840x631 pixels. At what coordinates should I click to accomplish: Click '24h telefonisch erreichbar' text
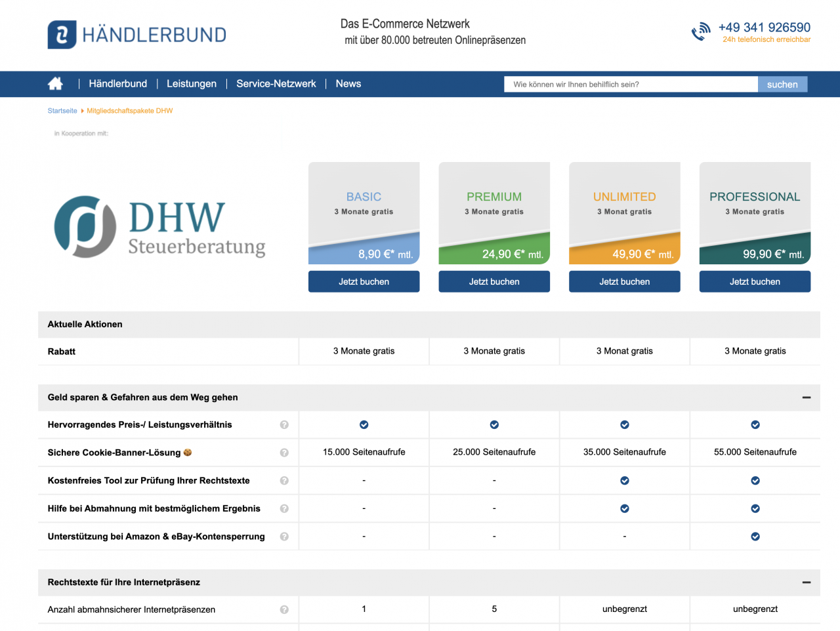pos(766,39)
